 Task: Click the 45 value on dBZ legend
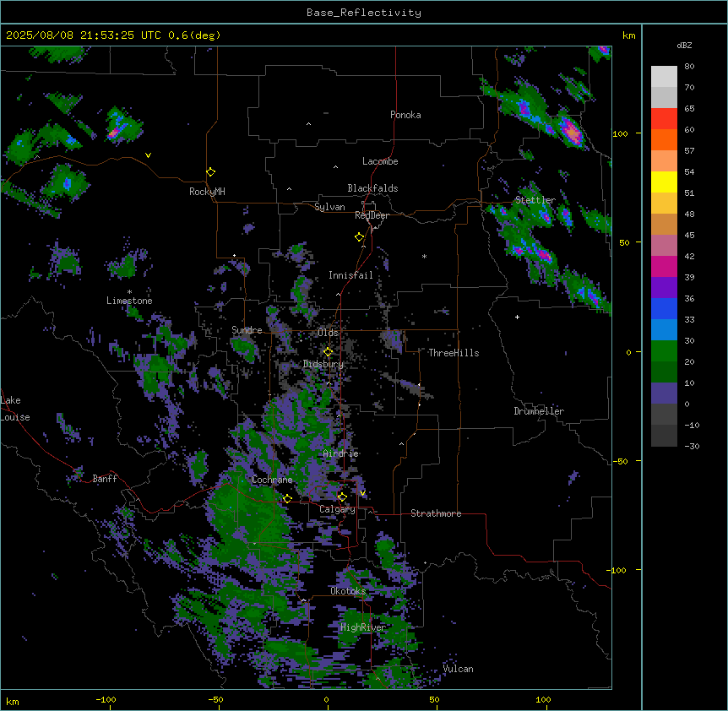point(689,236)
